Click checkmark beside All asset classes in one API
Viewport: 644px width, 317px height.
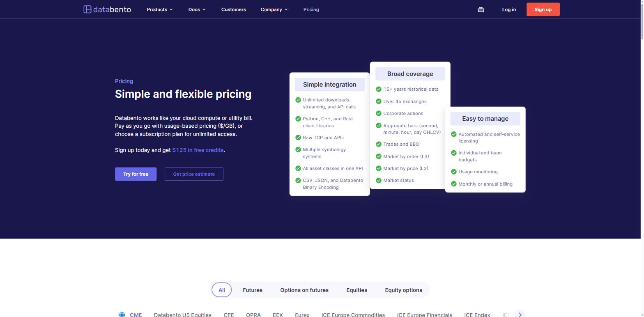[x=298, y=168]
